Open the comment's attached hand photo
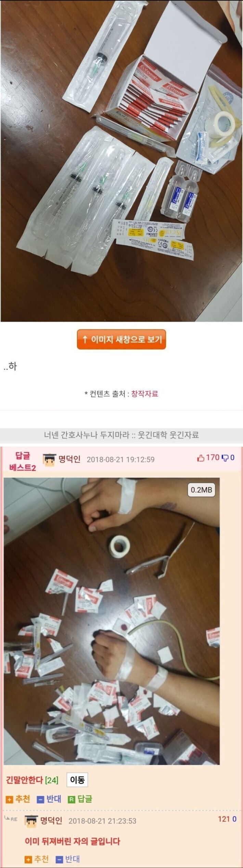 click(x=112, y=621)
